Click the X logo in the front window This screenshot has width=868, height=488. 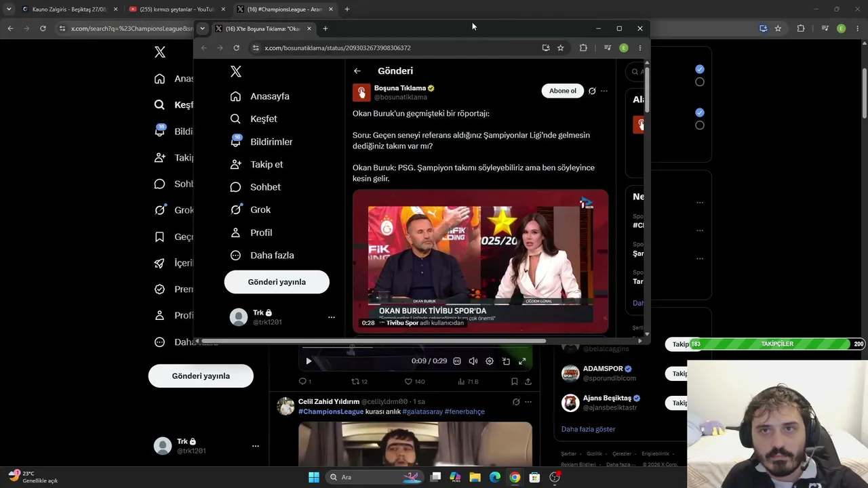click(x=236, y=71)
